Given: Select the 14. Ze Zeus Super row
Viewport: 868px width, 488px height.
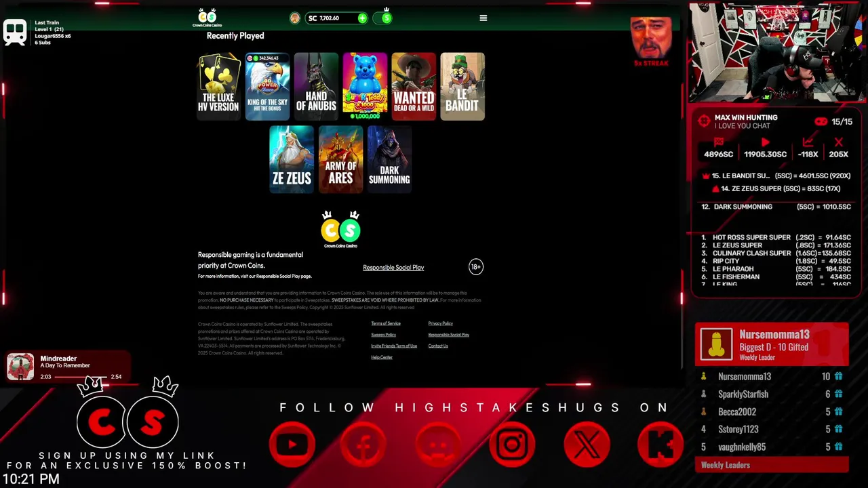Looking at the screenshot, I should tap(776, 189).
